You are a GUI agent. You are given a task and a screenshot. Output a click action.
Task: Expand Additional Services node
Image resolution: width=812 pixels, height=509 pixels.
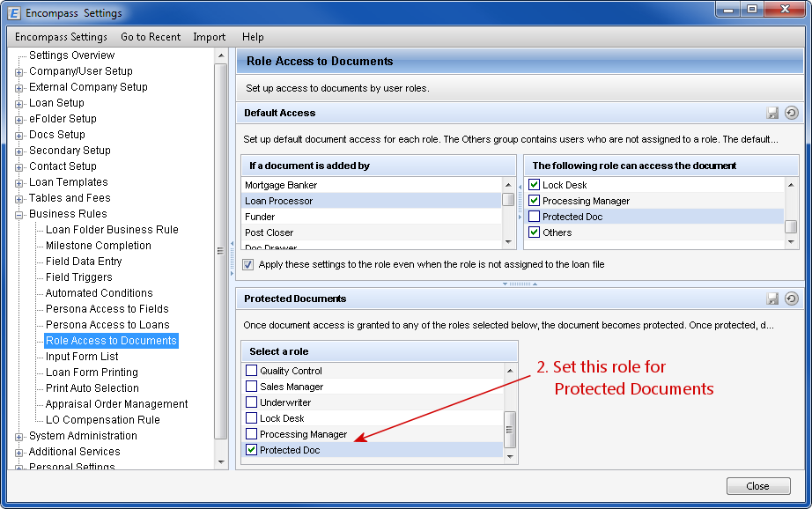click(18, 453)
